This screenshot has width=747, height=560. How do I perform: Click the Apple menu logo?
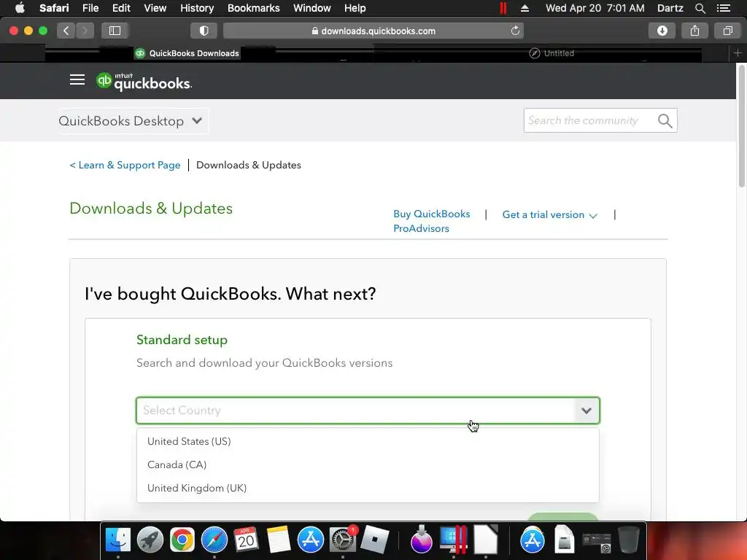[20, 8]
